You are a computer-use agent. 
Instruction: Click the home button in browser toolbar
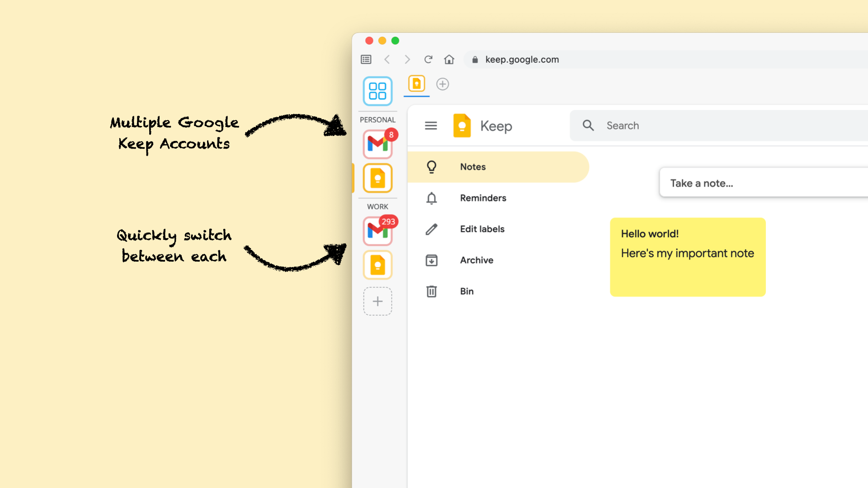click(x=449, y=59)
